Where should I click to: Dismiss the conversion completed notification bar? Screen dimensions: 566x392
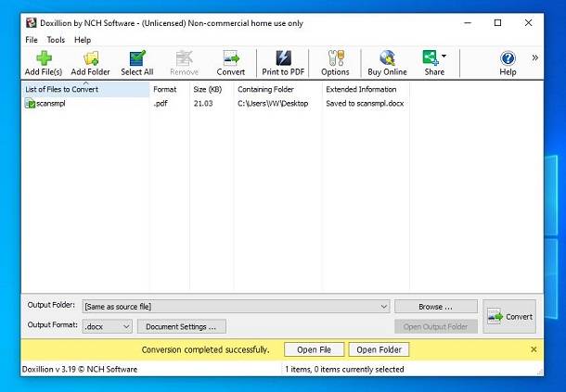click(534, 349)
